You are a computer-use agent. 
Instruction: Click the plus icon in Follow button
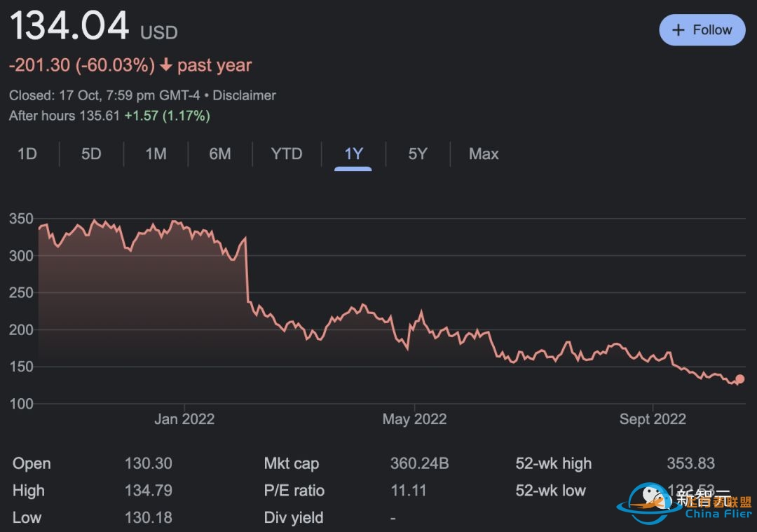pos(678,30)
